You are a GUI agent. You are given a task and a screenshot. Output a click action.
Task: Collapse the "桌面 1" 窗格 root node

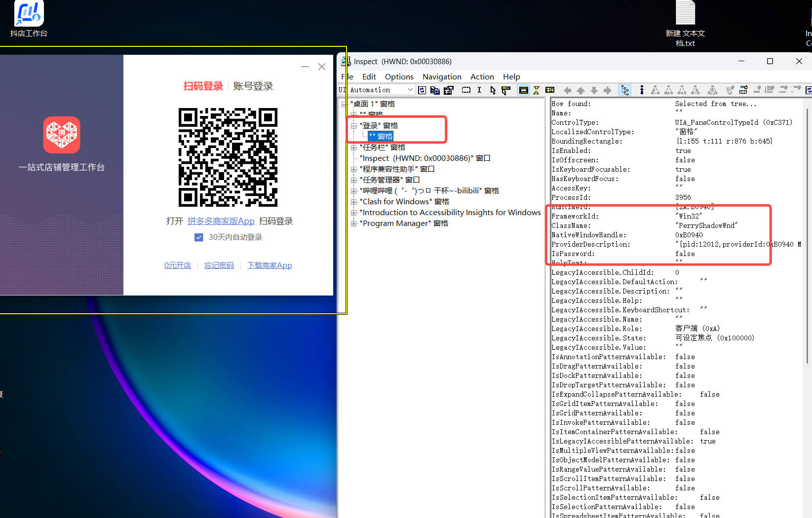[x=344, y=104]
